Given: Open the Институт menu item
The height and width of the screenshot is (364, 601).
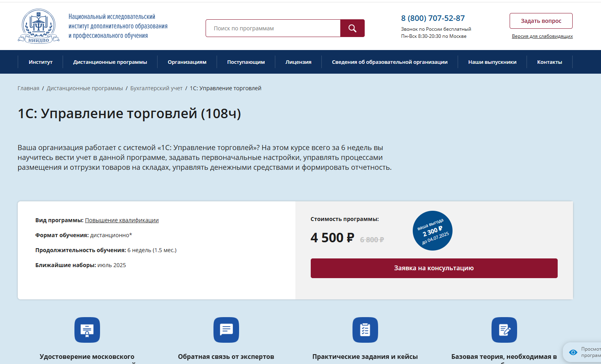Looking at the screenshot, I should (x=41, y=62).
